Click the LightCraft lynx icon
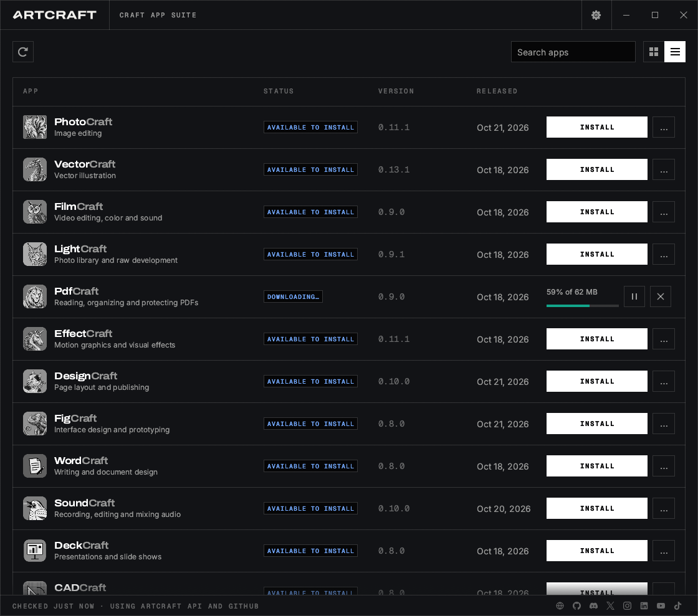 pos(35,254)
